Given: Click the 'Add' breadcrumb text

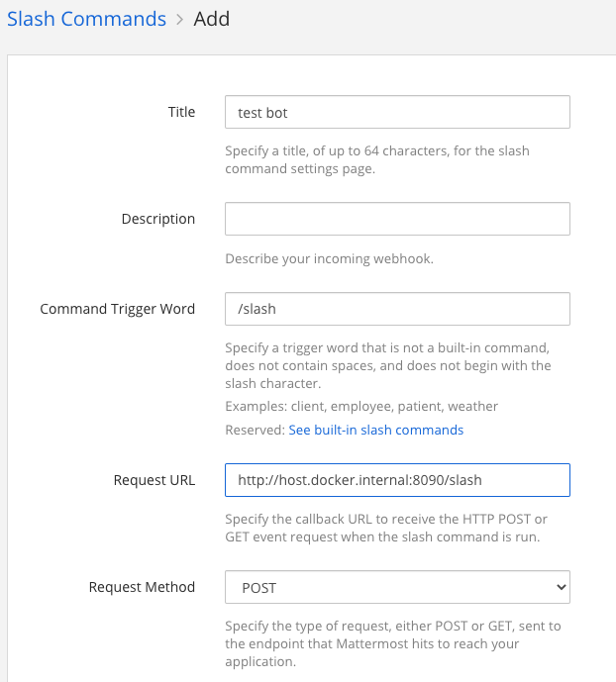Looking at the screenshot, I should pos(211,19).
